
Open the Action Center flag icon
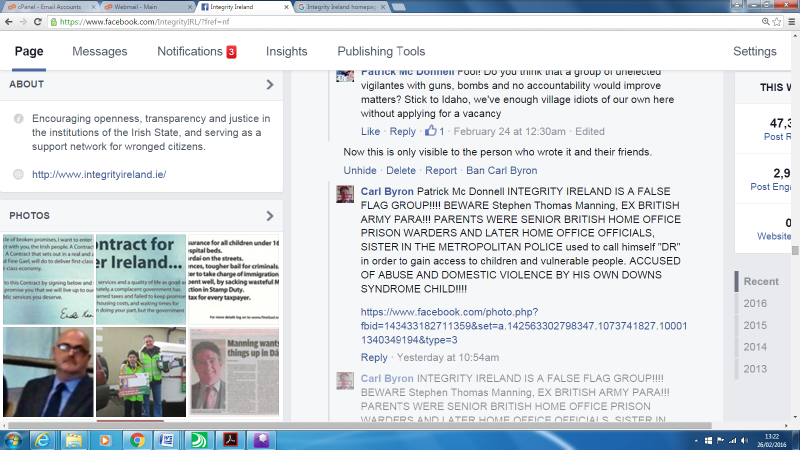tap(720, 440)
